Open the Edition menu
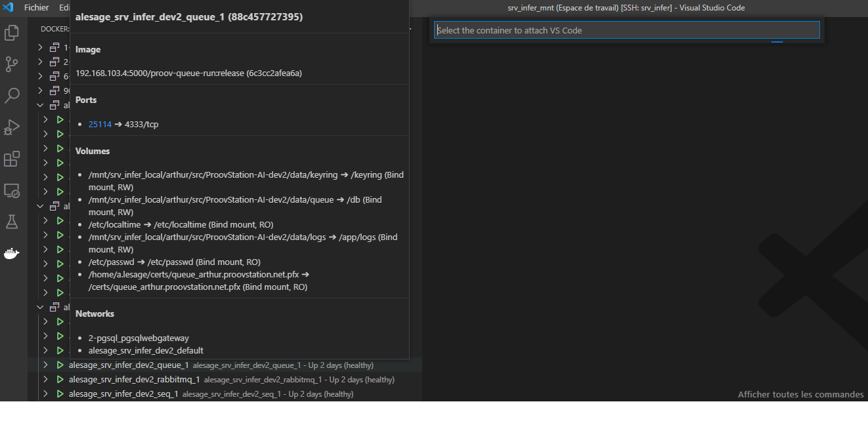868x425 pixels. [64, 8]
